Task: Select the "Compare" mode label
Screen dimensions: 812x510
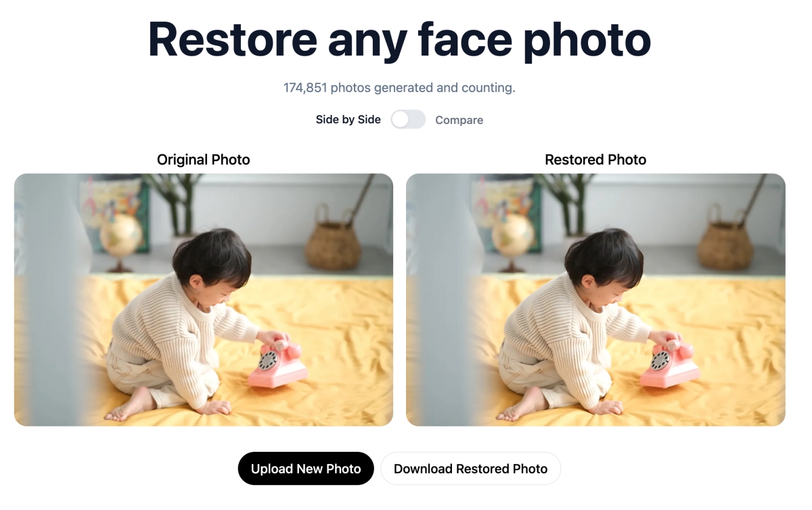Action: click(x=459, y=120)
